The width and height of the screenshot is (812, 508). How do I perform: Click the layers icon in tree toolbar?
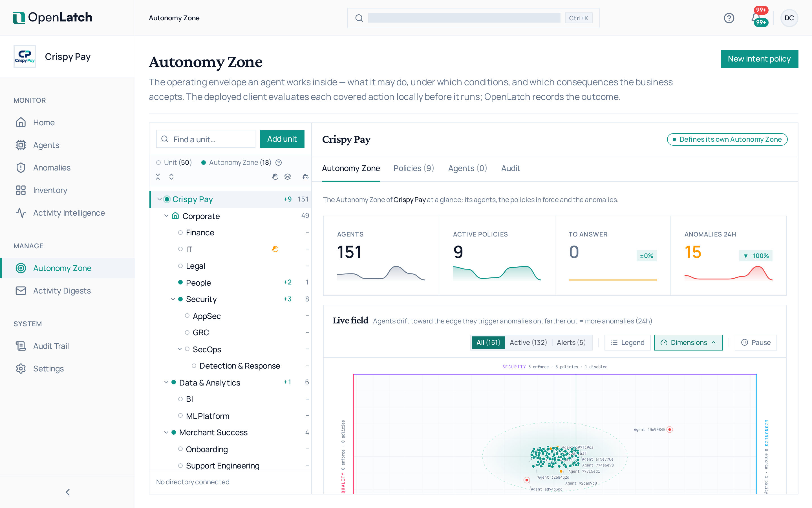[x=288, y=177]
